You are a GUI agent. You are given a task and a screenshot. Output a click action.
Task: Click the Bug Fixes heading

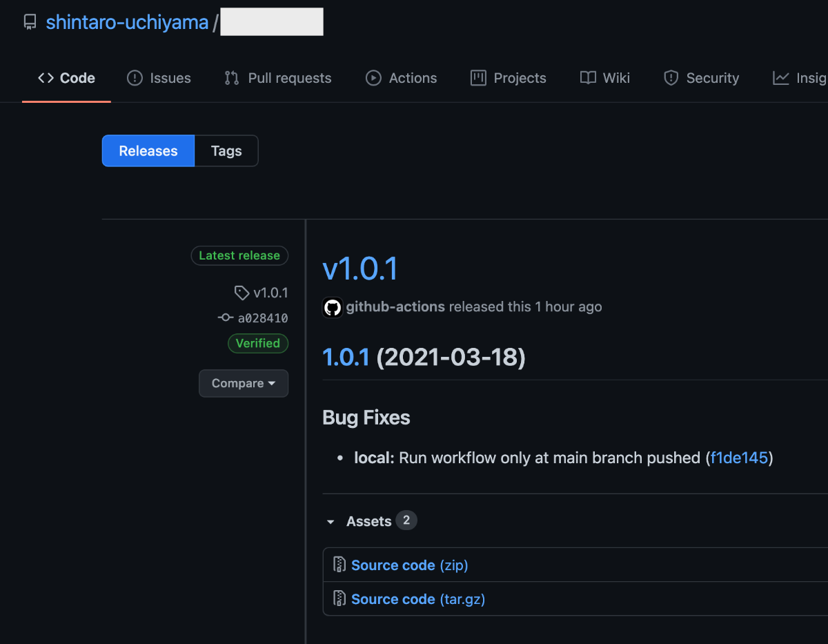(366, 418)
